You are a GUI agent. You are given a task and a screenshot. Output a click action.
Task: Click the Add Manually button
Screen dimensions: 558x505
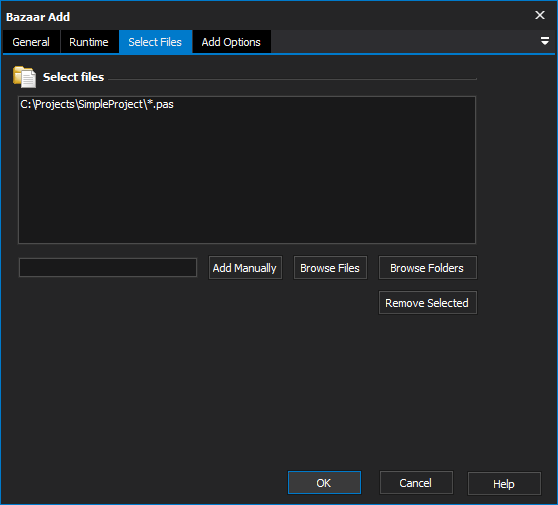click(245, 268)
